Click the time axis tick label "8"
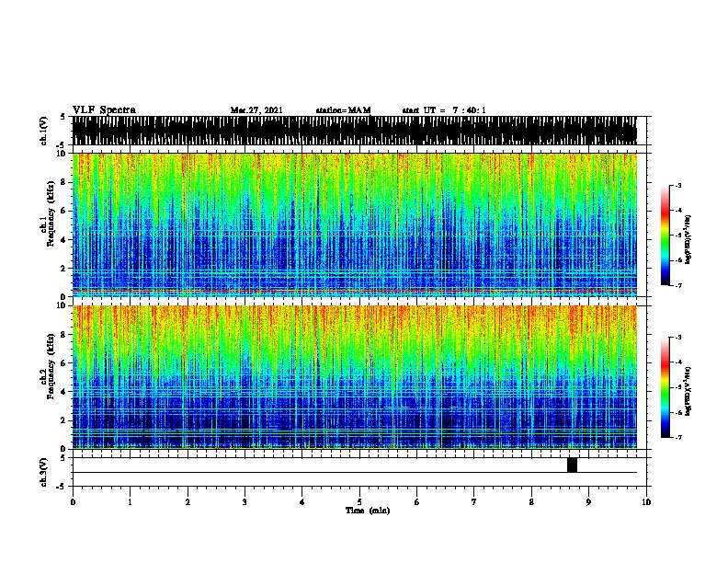 531,502
